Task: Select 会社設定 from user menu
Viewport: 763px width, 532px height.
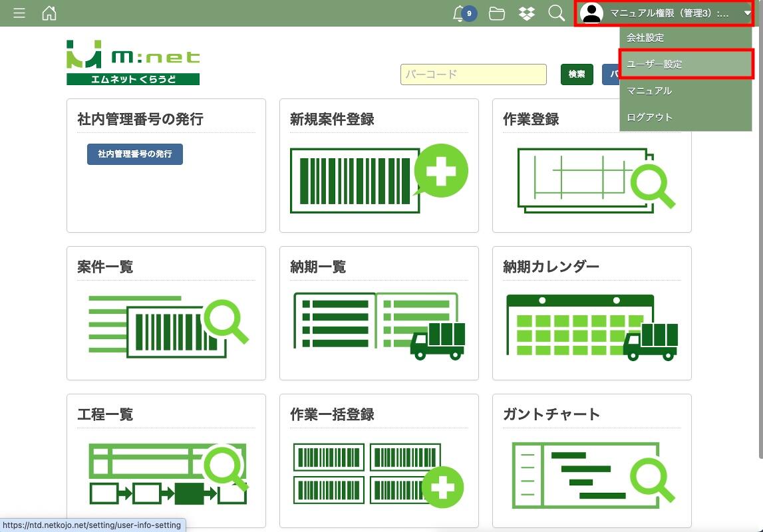Action: tap(645, 38)
